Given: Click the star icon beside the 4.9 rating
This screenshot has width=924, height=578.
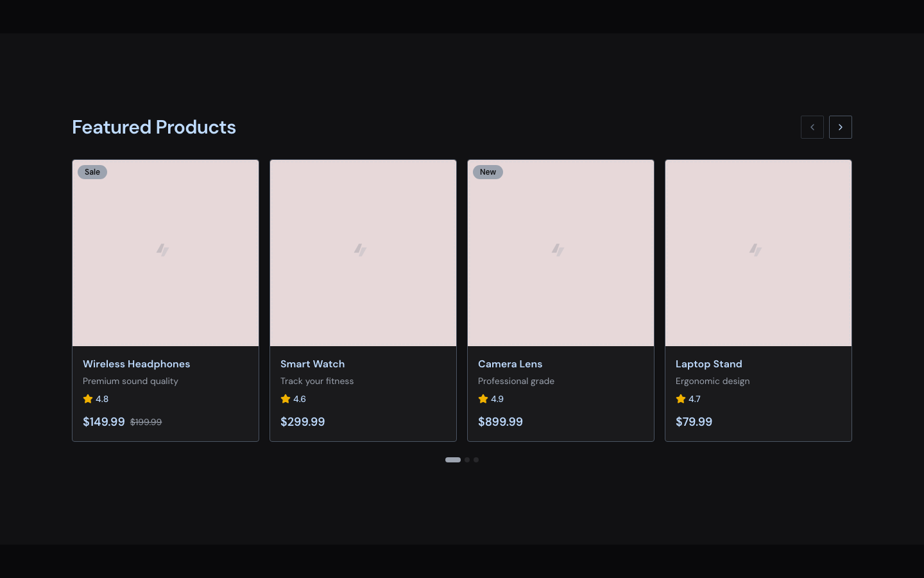Looking at the screenshot, I should coord(483,399).
